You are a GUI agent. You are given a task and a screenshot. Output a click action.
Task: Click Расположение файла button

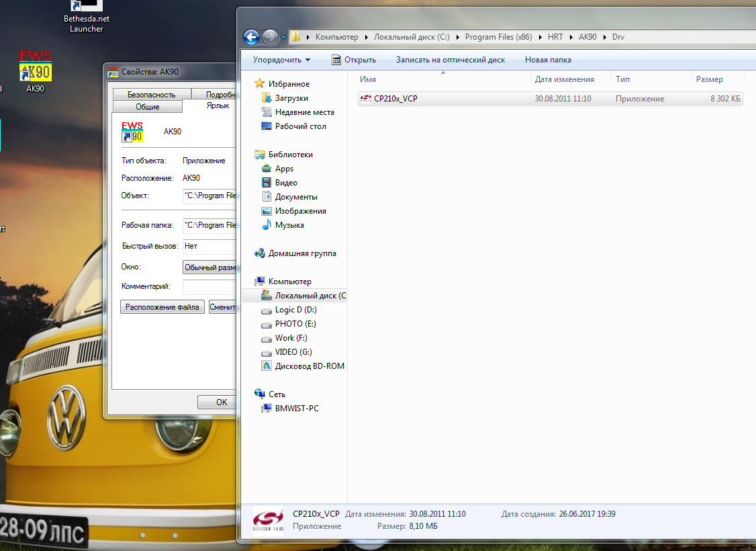(x=162, y=307)
